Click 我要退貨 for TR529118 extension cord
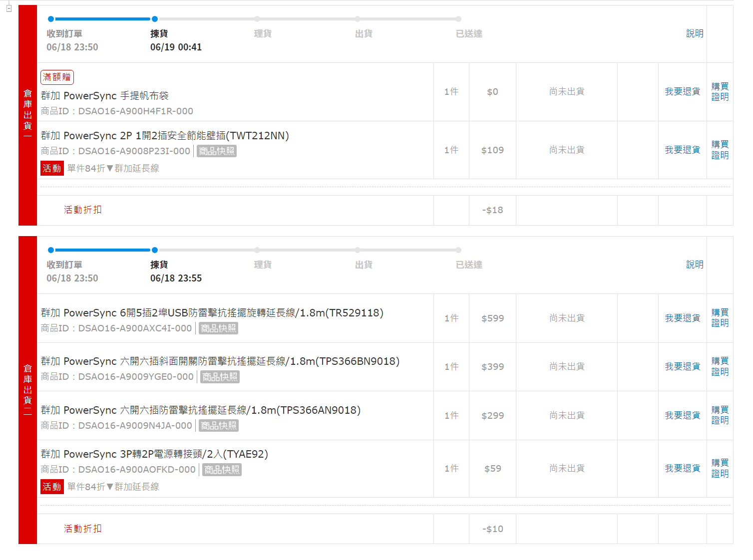753x560 pixels. [682, 318]
